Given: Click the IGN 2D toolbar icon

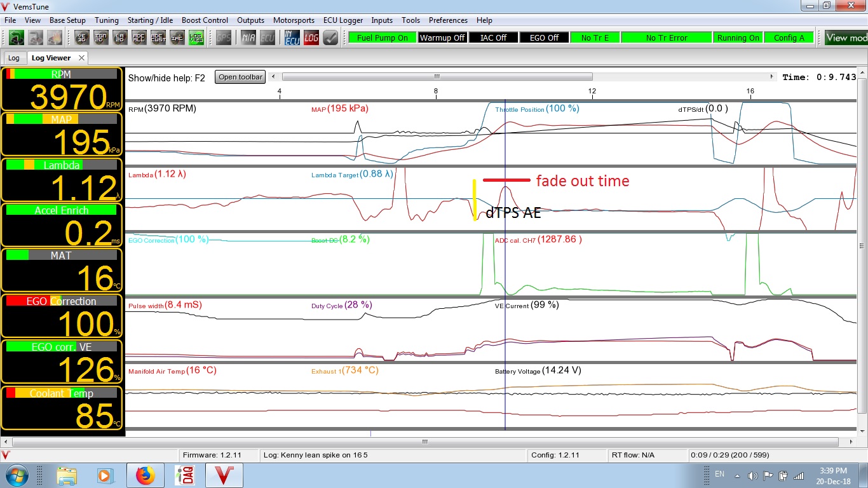Looking at the screenshot, I should pyautogui.click(x=101, y=37).
